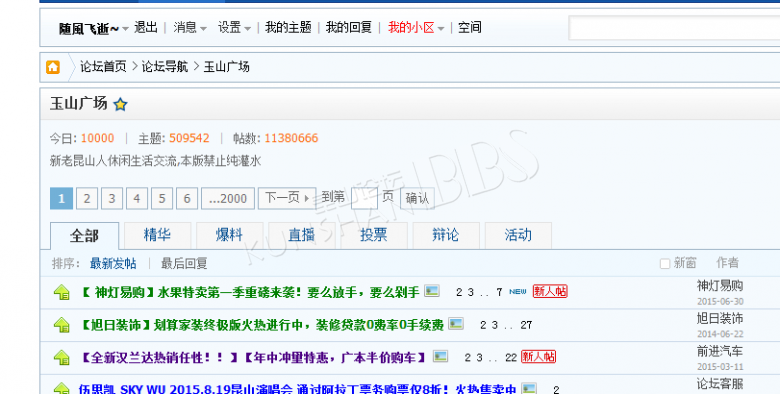Sort threads by 最新发帖
Image resolution: width=780 pixels, height=394 pixels.
[x=113, y=264]
